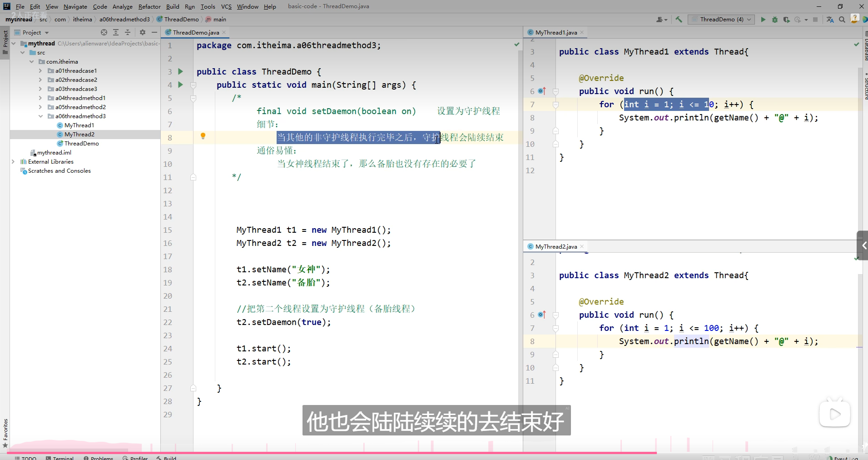Viewport: 868px width, 460px height.
Task: Open ThreadDemo (4) run configuration dropdown
Action: point(721,20)
